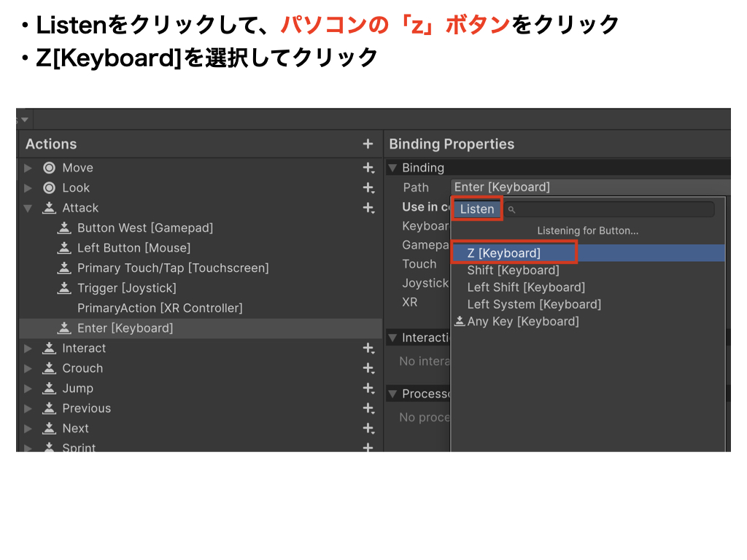Pick Left System [Keyboard] entry

pyautogui.click(x=534, y=304)
